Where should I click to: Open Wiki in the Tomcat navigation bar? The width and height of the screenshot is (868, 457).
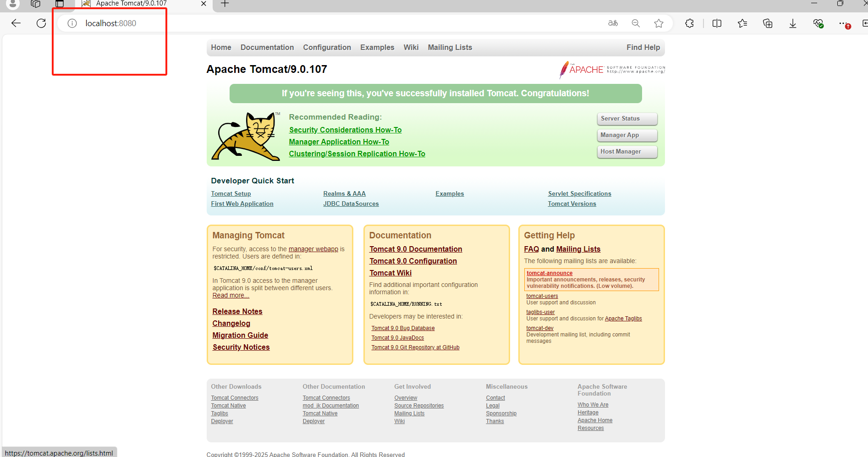click(411, 47)
